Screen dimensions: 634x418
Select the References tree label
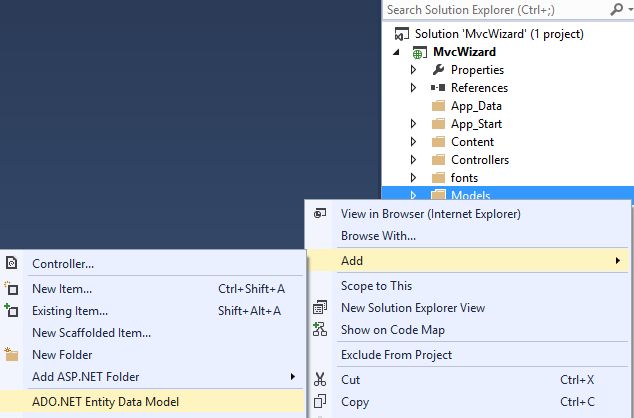pos(479,87)
